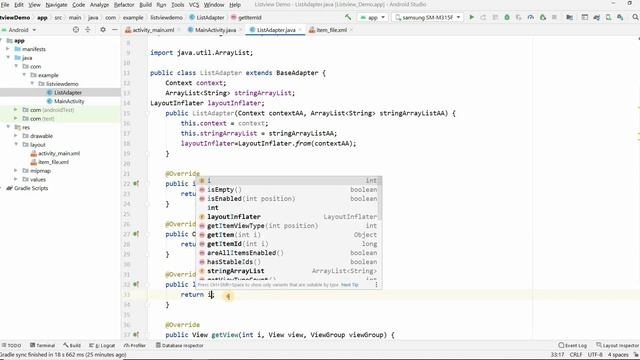The width and height of the screenshot is (640, 360).
Task: Click Select Opened File target icon
Action: tap(76, 30)
